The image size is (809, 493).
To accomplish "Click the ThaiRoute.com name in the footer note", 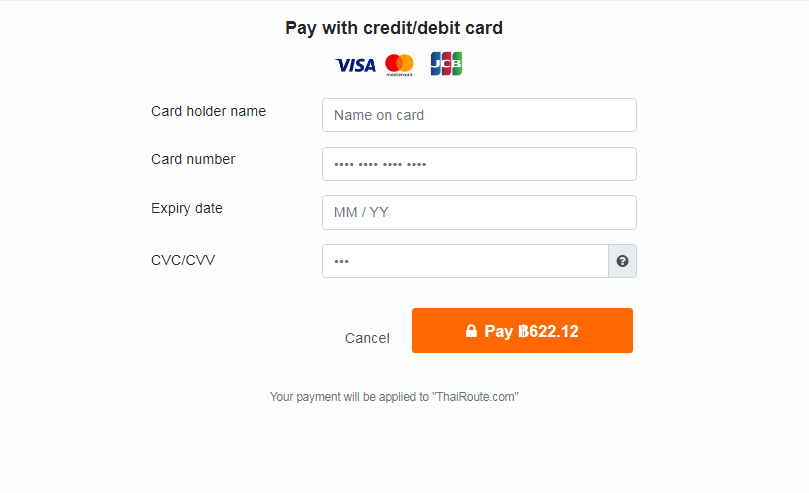I will [x=475, y=397].
